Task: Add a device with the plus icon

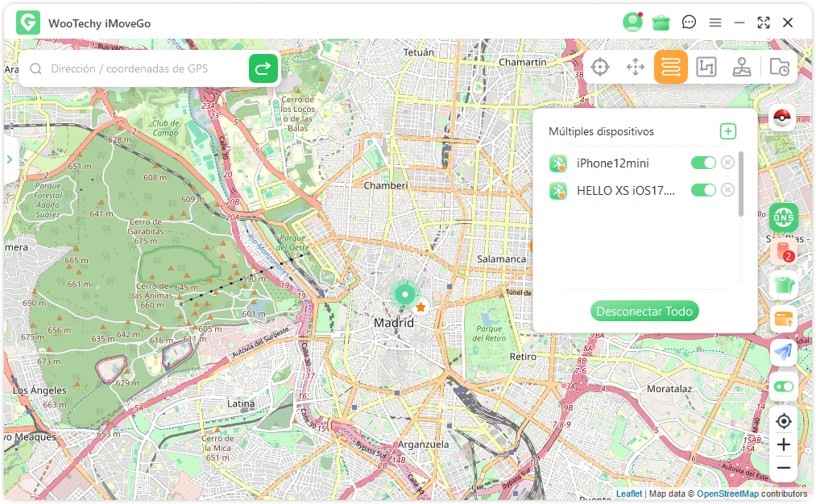Action: (727, 131)
